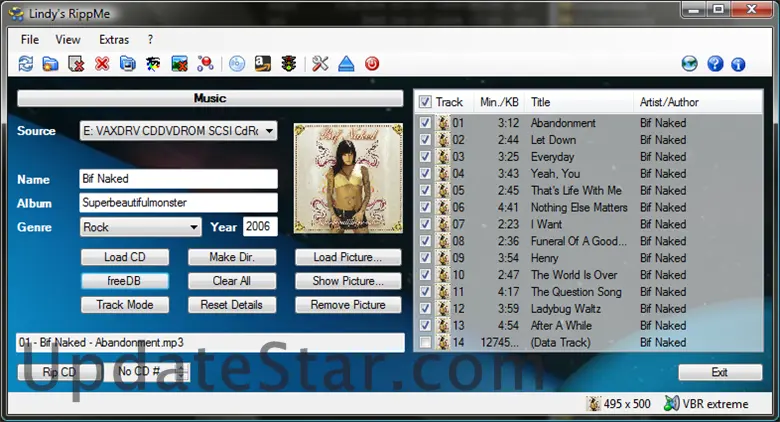This screenshot has height=422, width=780.
Task: Click the Amazon icon in toolbar
Action: (263, 64)
